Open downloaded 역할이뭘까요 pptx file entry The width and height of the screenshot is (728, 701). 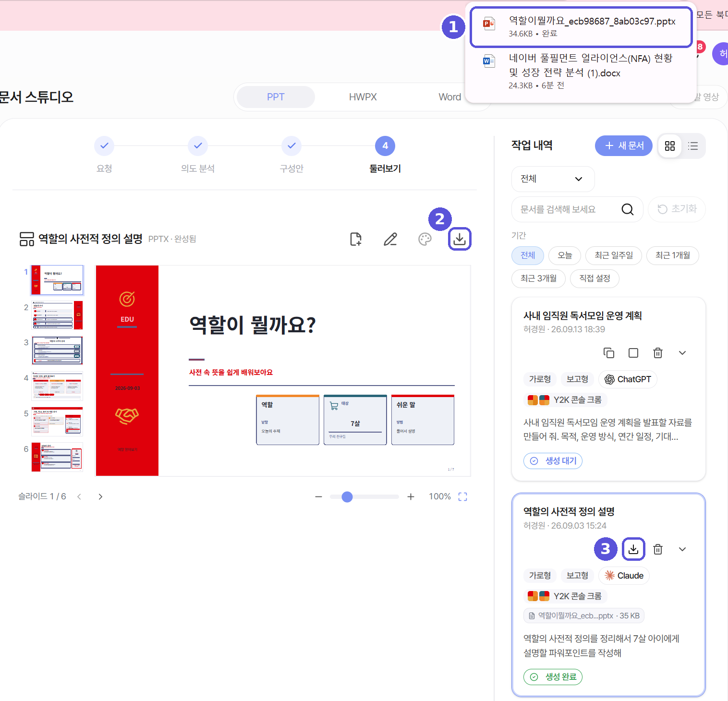(581, 27)
